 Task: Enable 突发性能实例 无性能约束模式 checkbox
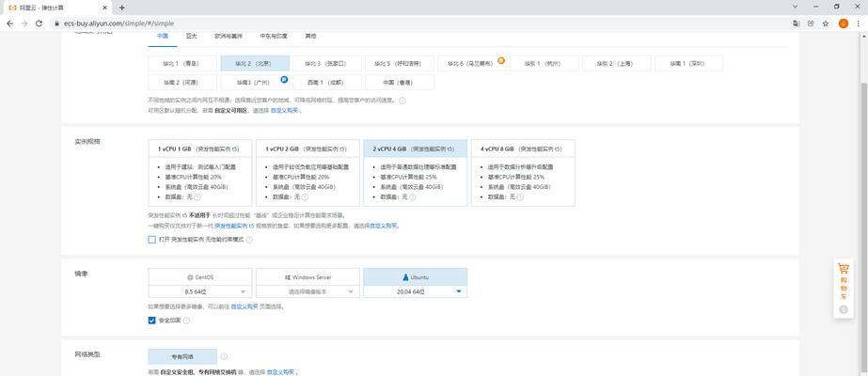click(151, 240)
